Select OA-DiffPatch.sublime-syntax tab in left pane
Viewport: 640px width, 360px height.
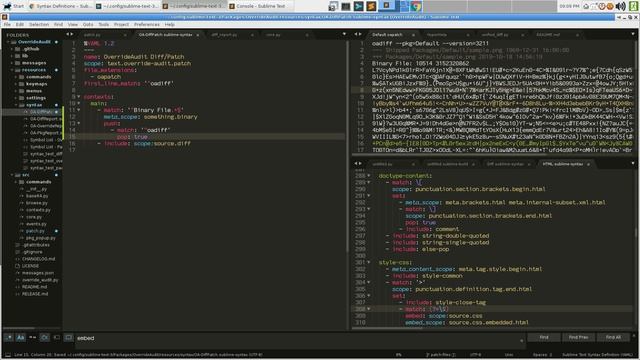(x=165, y=35)
